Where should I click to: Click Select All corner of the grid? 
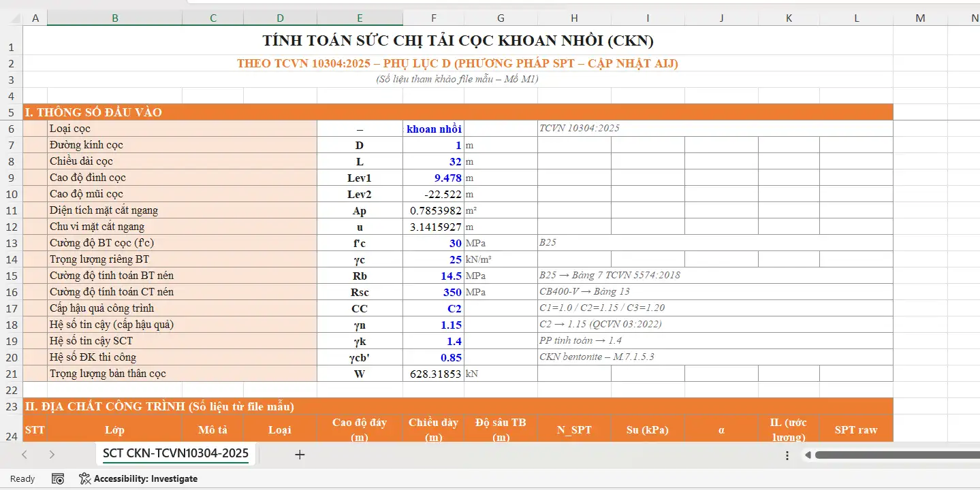(x=11, y=18)
